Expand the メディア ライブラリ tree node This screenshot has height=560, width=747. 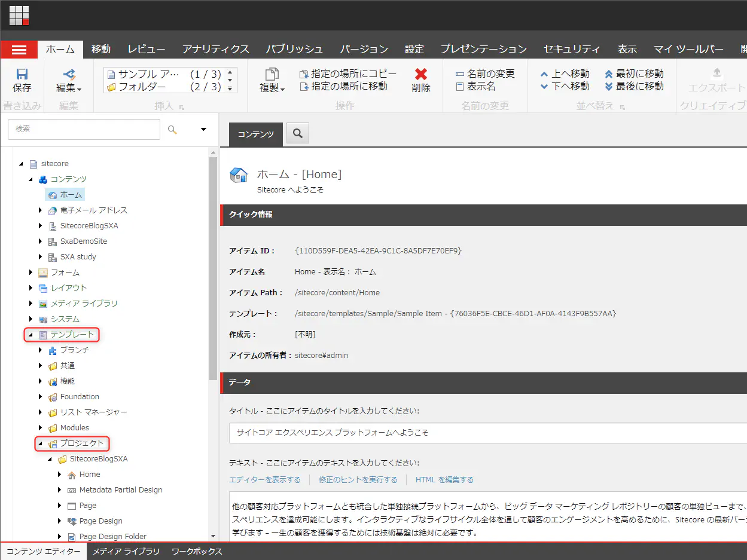(x=31, y=304)
